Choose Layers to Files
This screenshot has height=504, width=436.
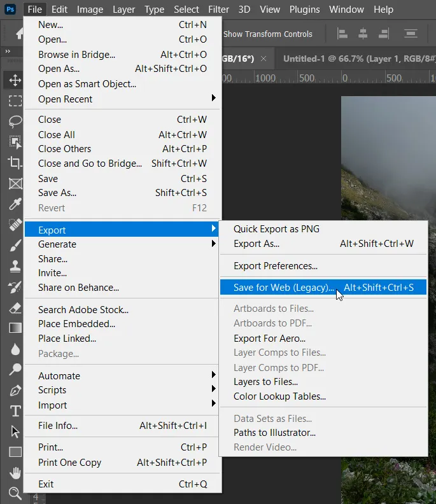323,382
